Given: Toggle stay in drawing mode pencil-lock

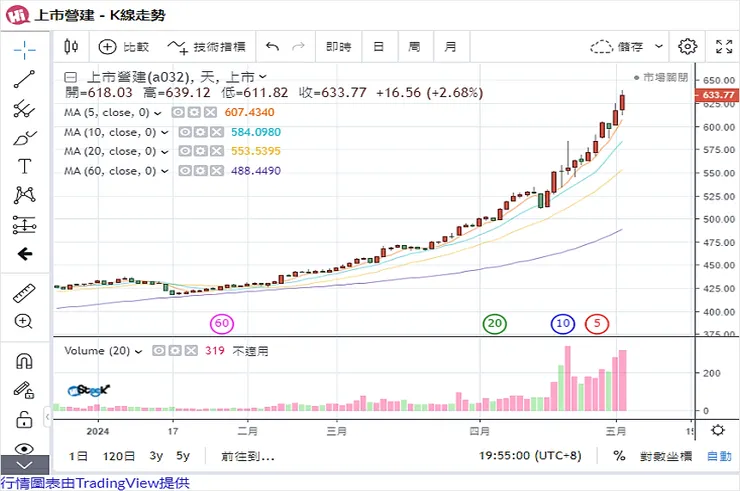Looking at the screenshot, I should [x=24, y=390].
